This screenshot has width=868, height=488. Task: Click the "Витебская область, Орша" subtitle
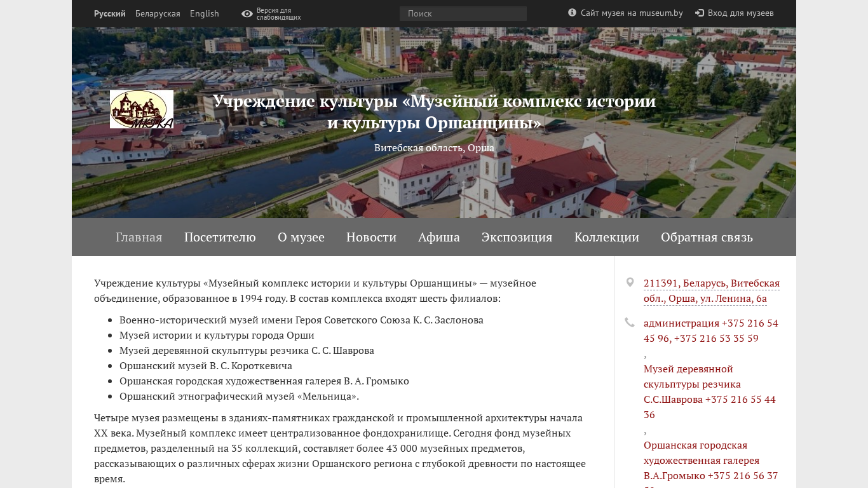tap(434, 147)
